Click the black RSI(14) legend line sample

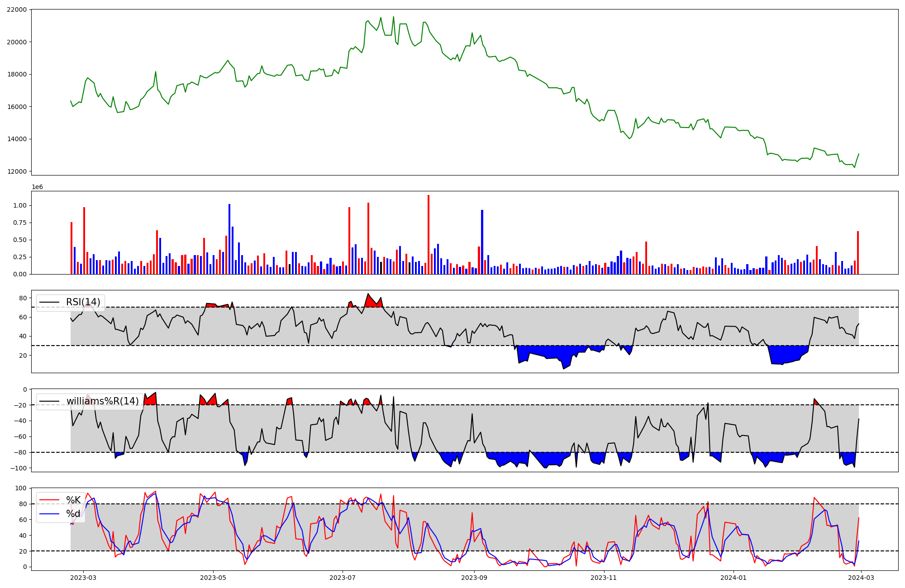49,302
